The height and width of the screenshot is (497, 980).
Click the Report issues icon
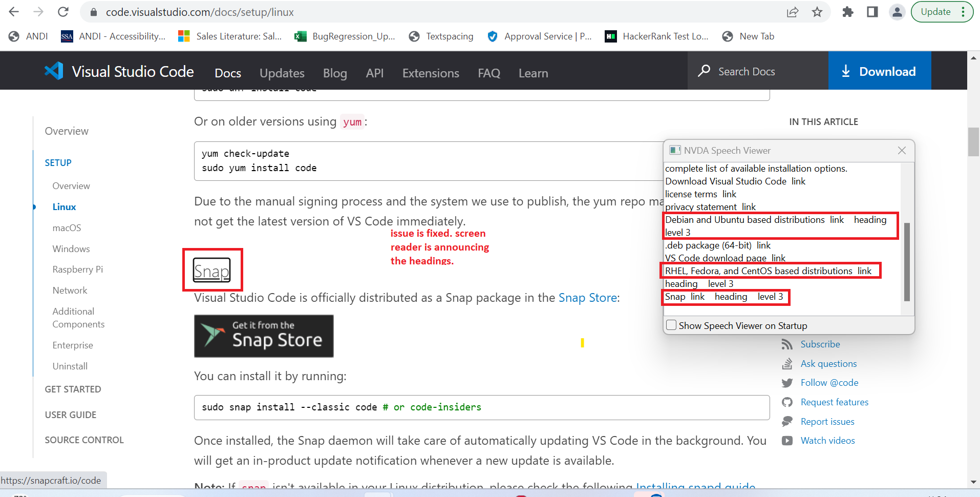(x=788, y=421)
